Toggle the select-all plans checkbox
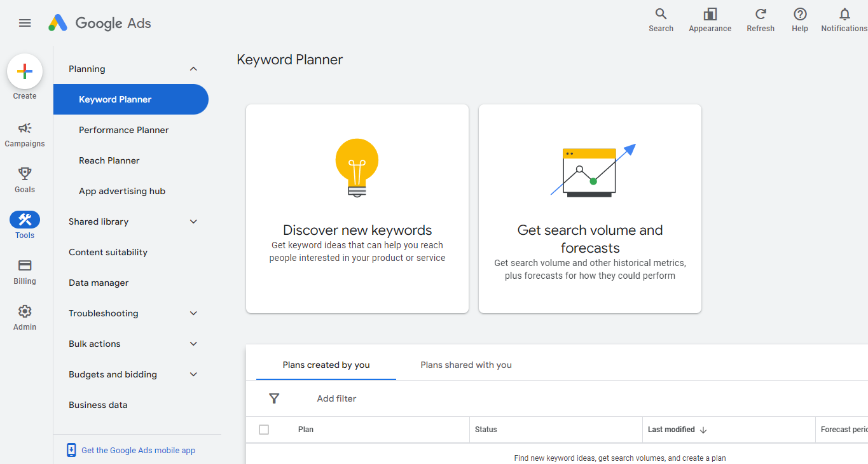868x464 pixels. click(x=264, y=430)
